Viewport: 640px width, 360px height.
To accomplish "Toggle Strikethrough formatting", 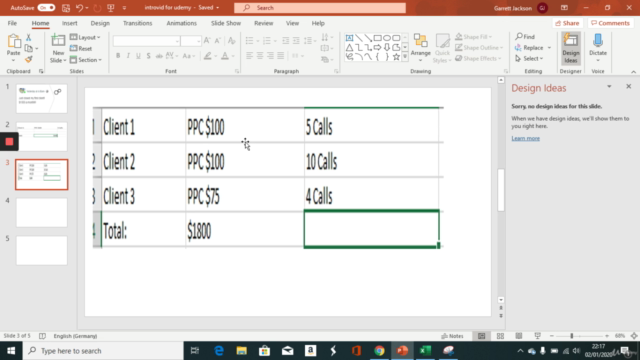I will (x=159, y=56).
